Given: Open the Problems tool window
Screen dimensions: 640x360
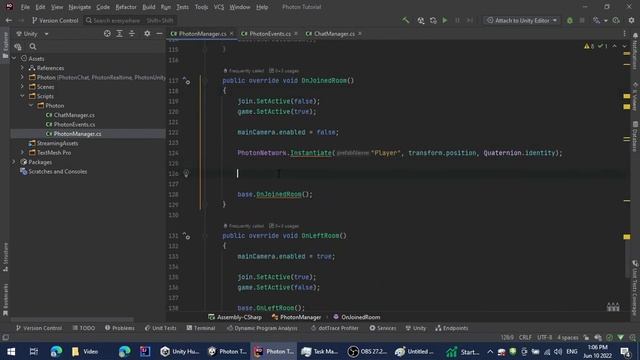Looking at the screenshot, I should 120,328.
